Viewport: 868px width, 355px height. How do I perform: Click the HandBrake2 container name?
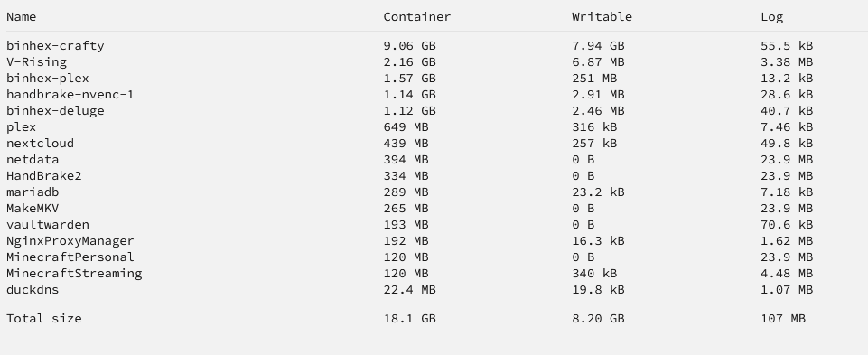point(43,175)
